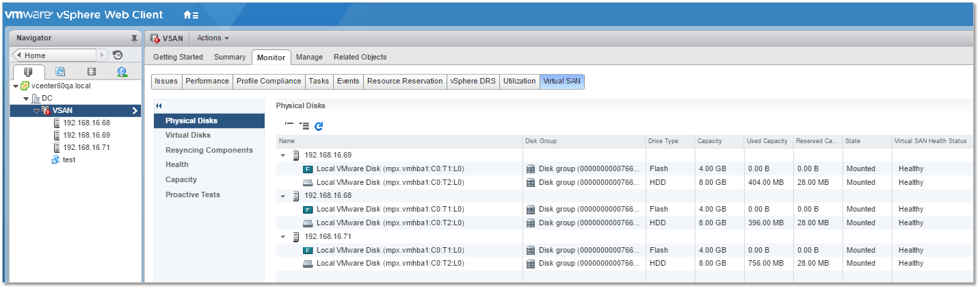Switch to vSphere DRS sub-tab
This screenshot has height=289, width=980.
coord(473,81)
